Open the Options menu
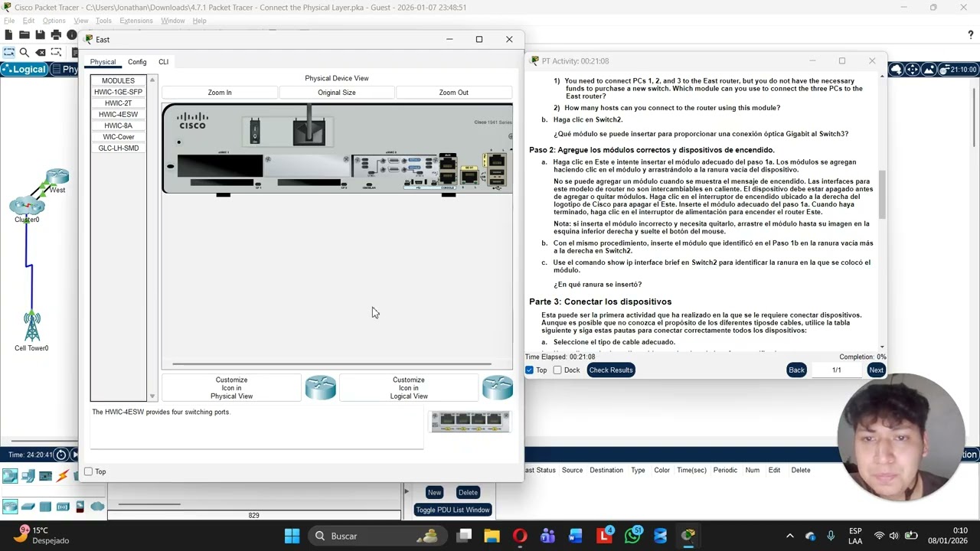This screenshot has width=980, height=551. 54,21
